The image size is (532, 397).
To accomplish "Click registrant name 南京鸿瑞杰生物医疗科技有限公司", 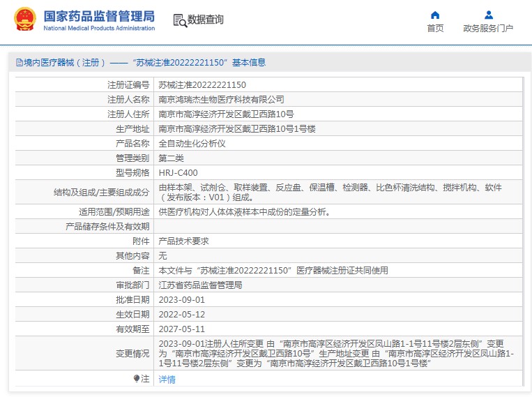I will [221, 99].
